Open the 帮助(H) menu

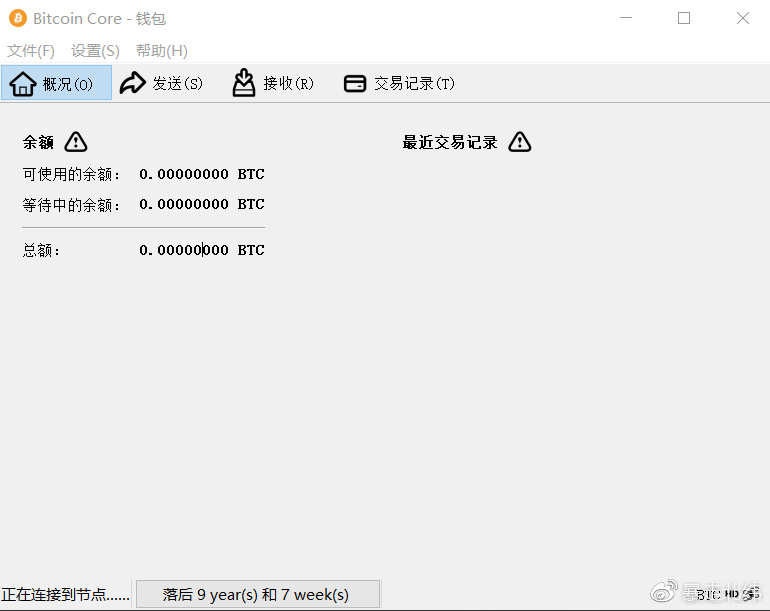[x=162, y=51]
